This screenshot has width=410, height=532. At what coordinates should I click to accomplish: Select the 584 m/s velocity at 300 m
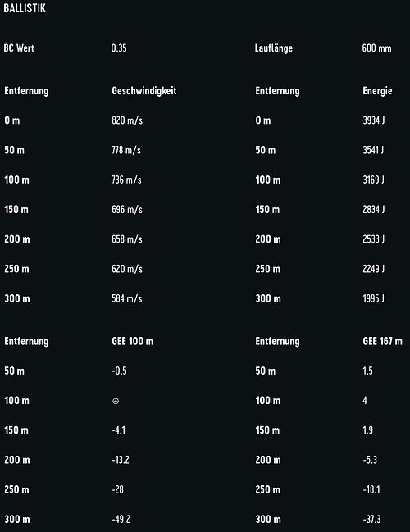[127, 298]
